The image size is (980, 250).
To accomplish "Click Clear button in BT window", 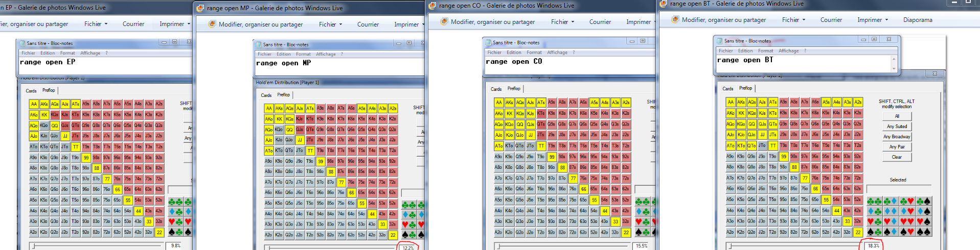I will [x=897, y=157].
